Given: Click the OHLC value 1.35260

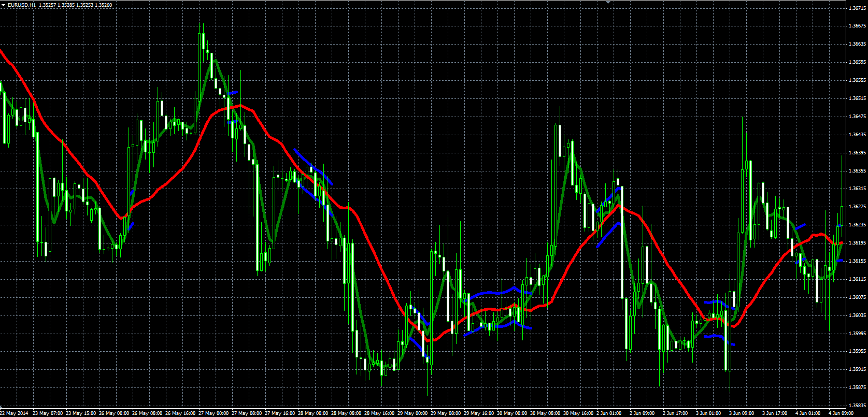Looking at the screenshot, I should pos(103,5).
